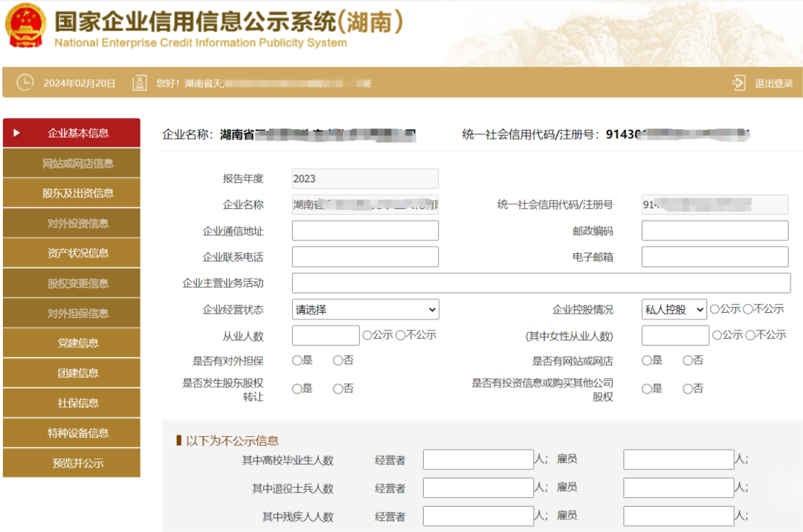803x532 pixels.
Task: Select 是 for 是否有投资信息或购买其他公司股权
Action: pos(647,389)
